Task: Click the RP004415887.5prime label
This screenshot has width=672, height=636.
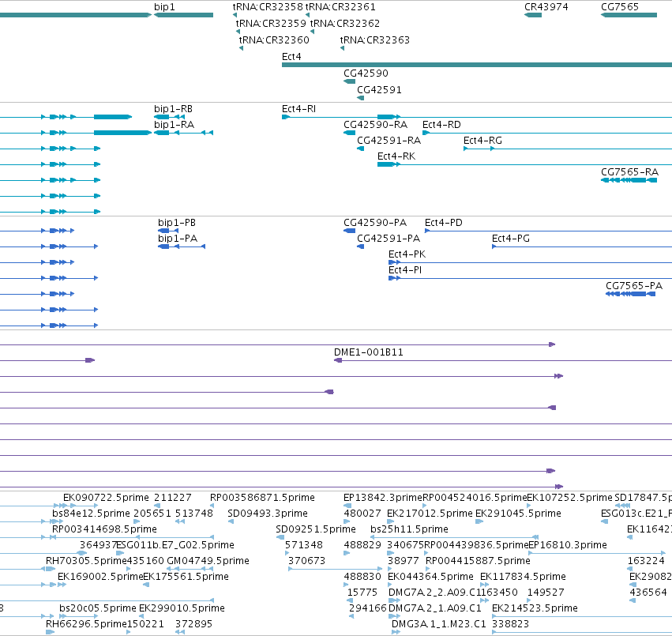Action: (478, 562)
